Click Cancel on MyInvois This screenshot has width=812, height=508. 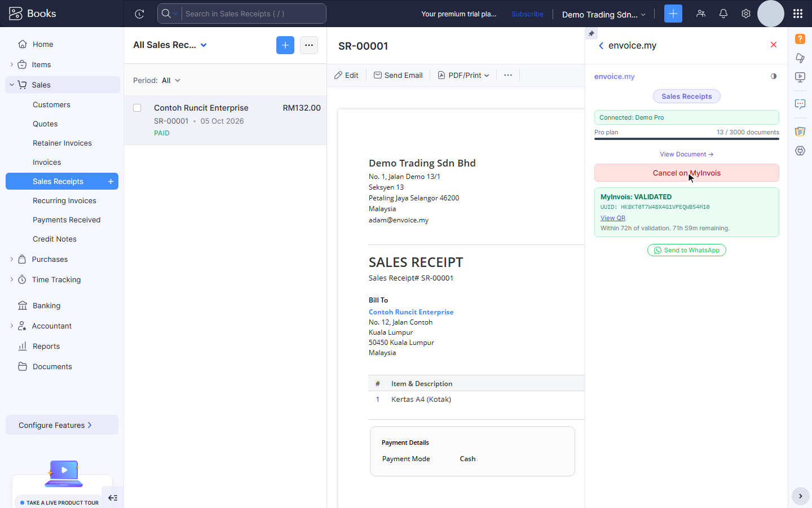pyautogui.click(x=687, y=173)
